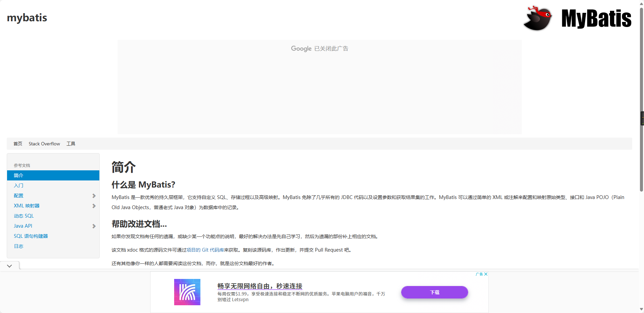
Task: Open the 工具 menu item
Action: (x=71, y=143)
